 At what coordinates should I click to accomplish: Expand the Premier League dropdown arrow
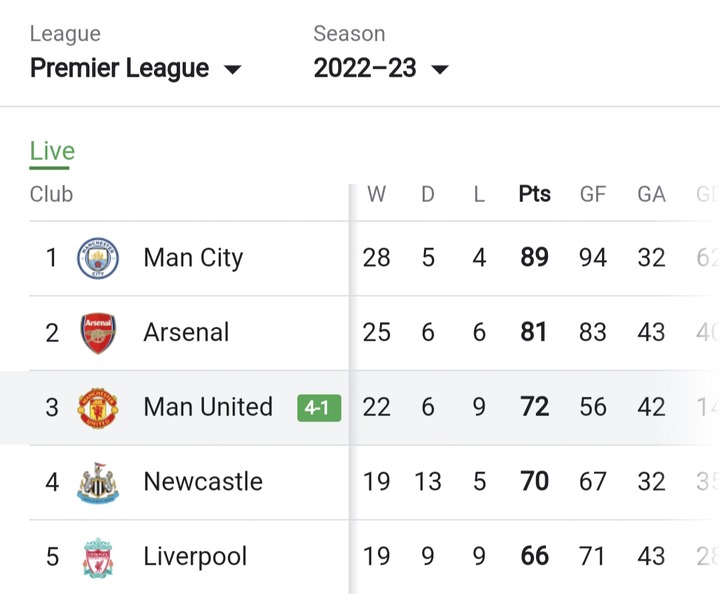click(x=232, y=69)
